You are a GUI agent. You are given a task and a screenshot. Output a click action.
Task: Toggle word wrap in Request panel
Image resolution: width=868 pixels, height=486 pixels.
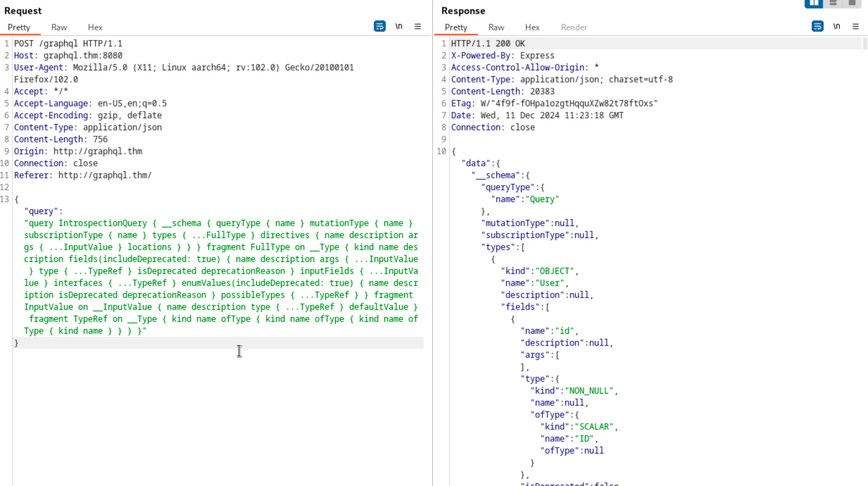tap(379, 26)
